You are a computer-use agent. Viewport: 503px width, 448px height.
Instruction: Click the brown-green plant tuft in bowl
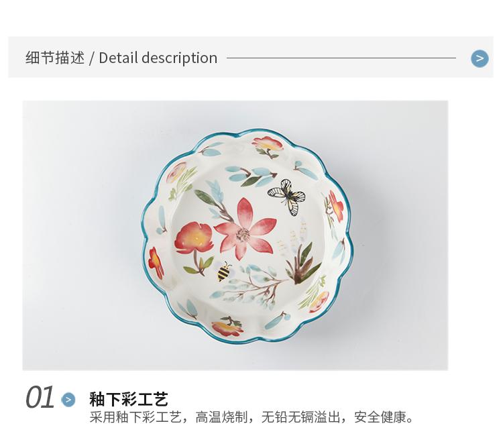(302, 264)
